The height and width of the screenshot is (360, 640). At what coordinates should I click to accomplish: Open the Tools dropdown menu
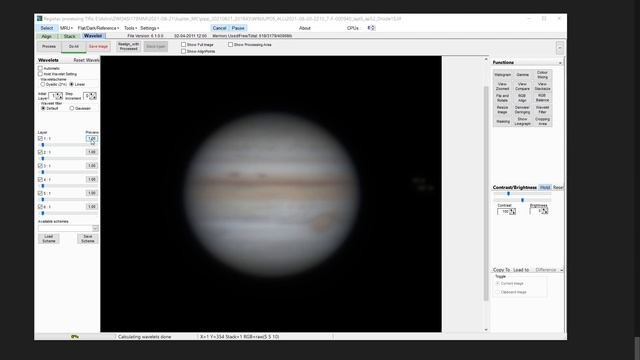point(130,28)
